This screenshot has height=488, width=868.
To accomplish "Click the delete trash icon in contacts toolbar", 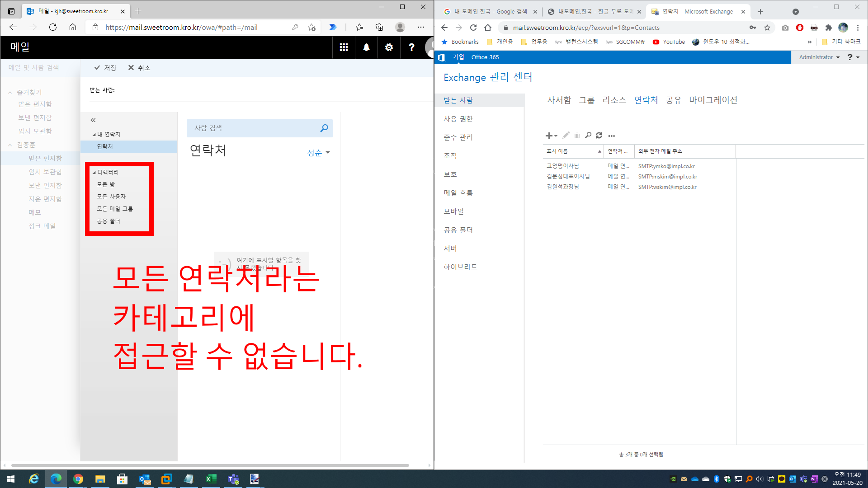I will 577,136.
